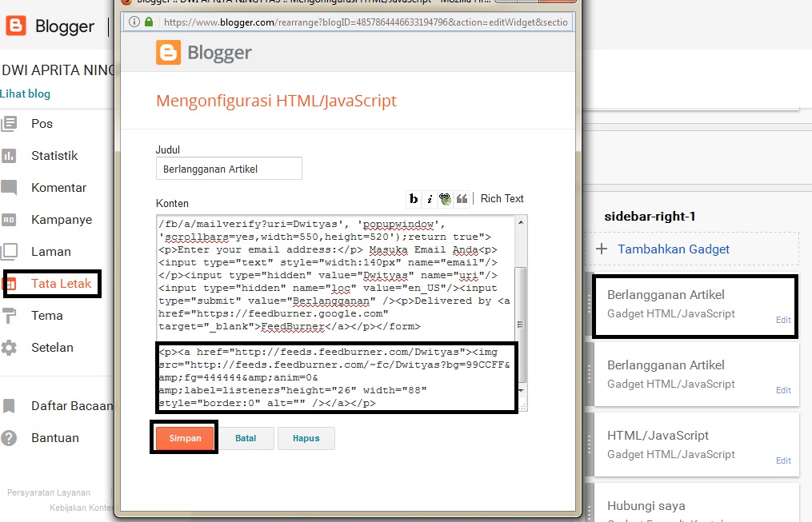Cancel editing with the Batal button
Screen dimensions: 812x522
click(246, 438)
